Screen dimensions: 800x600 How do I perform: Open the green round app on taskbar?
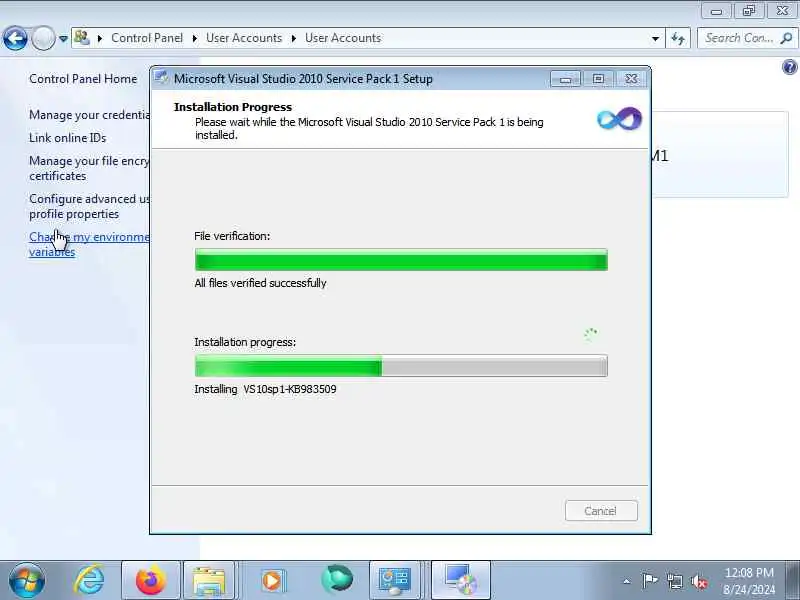pyautogui.click(x=337, y=580)
